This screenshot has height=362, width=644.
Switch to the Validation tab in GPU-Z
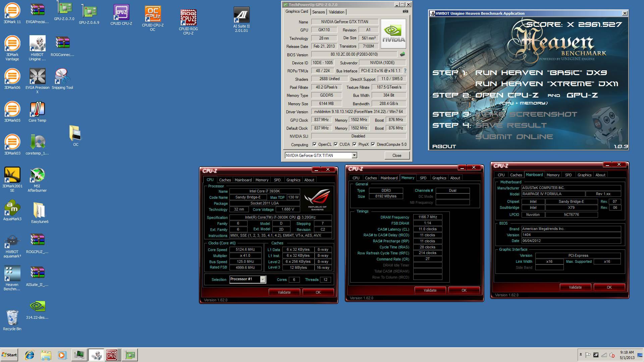(x=336, y=12)
